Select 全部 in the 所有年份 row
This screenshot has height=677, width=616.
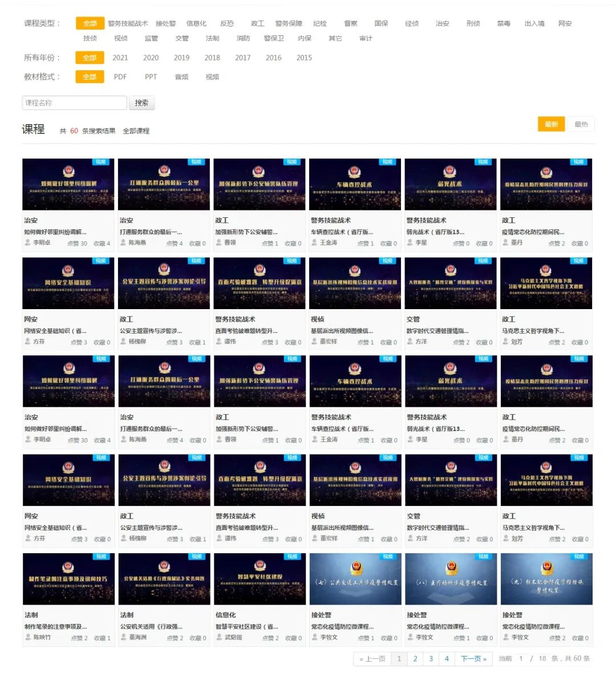point(90,58)
